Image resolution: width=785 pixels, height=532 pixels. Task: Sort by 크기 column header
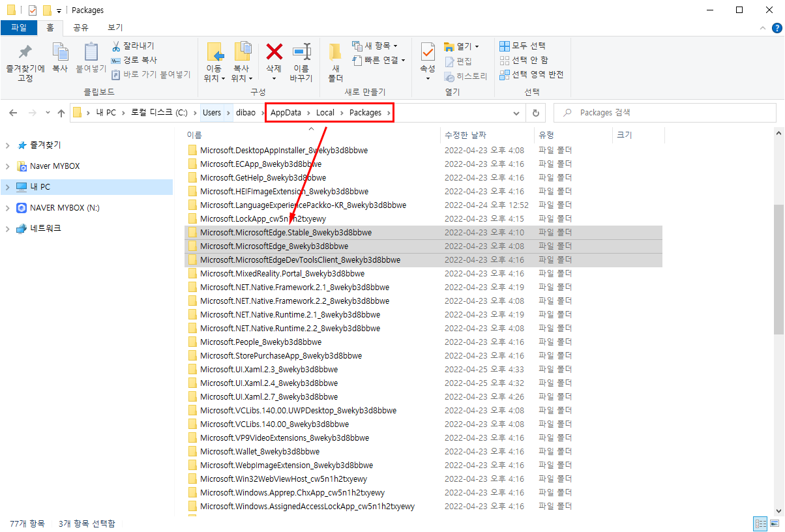point(638,135)
